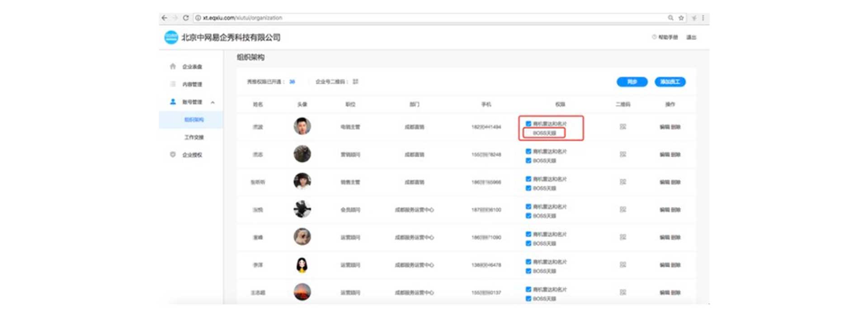This screenshot has width=868, height=316.
Task: Click 帮助手册 link in the header
Action: coord(667,38)
